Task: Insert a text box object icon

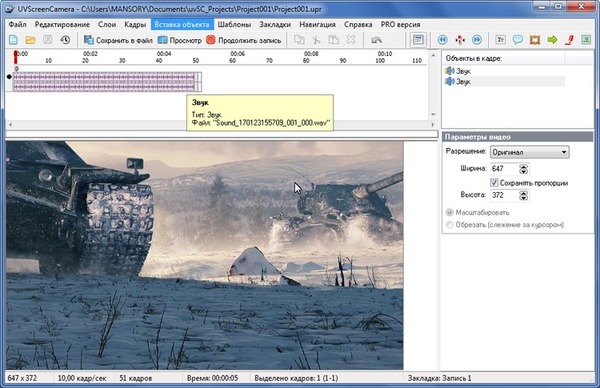Action: [x=500, y=40]
